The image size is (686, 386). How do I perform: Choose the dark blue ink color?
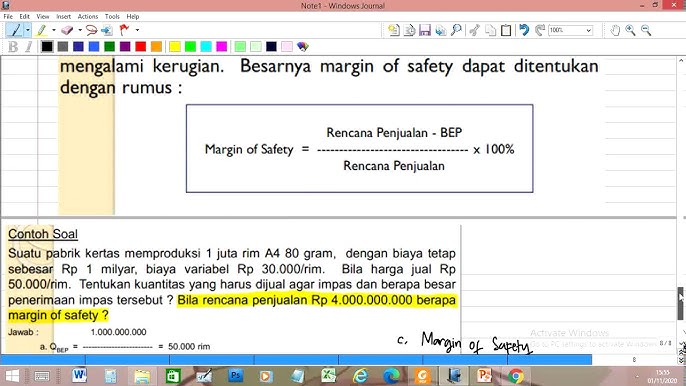pyautogui.click(x=78, y=46)
